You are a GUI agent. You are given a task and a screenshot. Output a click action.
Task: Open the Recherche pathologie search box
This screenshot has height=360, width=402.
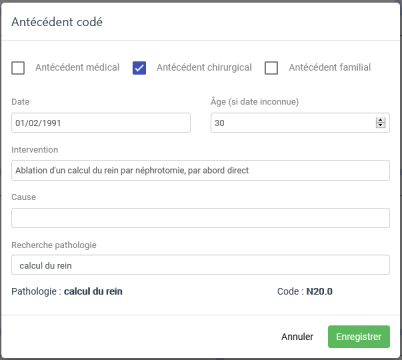(x=200, y=265)
